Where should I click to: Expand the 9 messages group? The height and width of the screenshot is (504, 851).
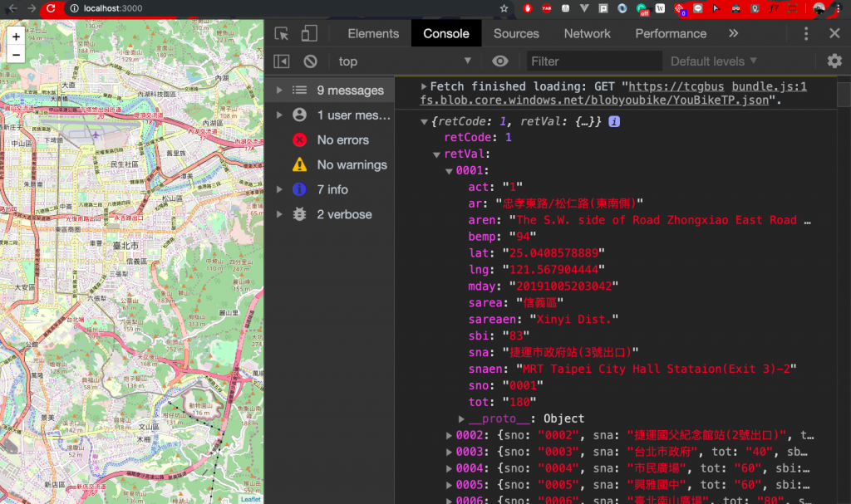point(279,90)
